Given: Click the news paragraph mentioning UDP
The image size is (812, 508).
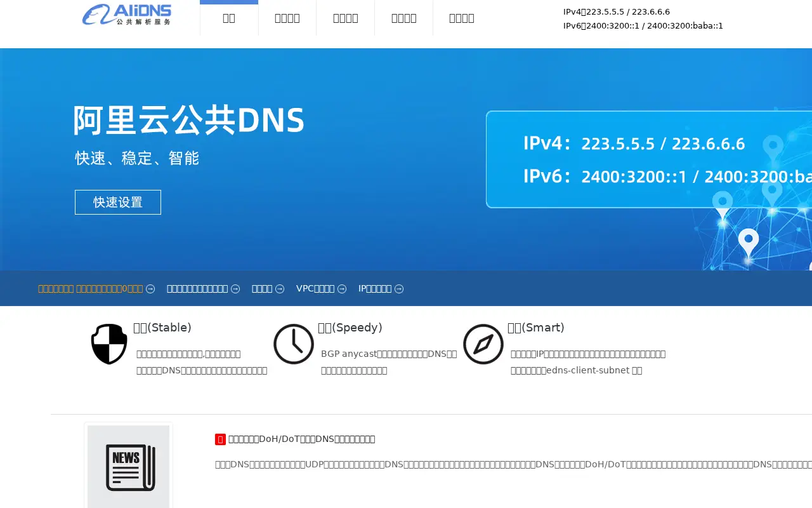Looking at the screenshot, I should 513,464.
